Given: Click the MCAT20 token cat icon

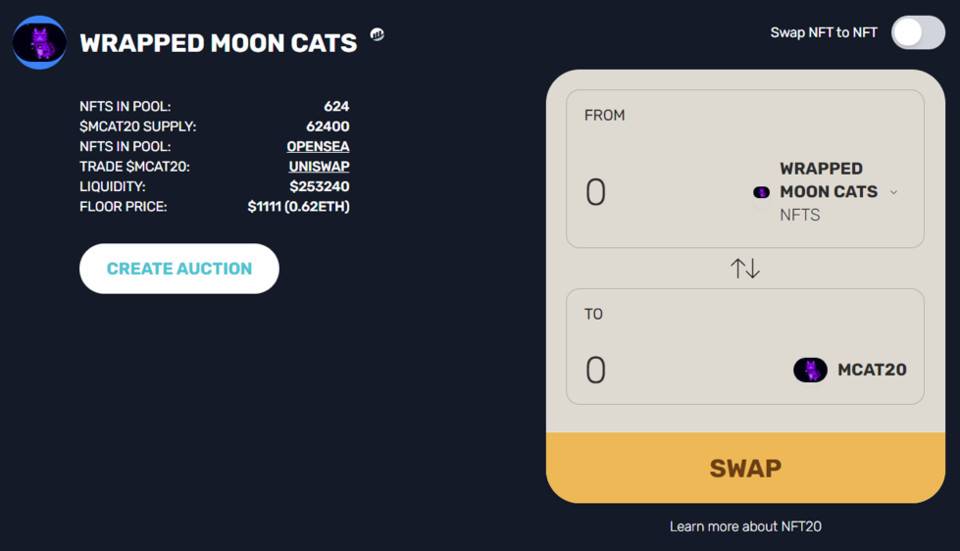Looking at the screenshot, I should click(x=810, y=370).
